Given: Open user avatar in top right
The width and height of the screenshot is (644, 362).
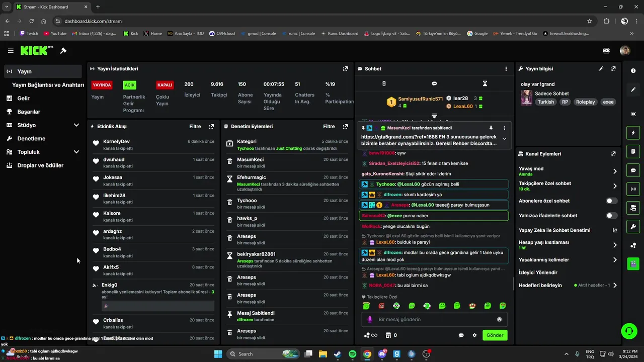Looking at the screenshot, I should coord(625,51).
